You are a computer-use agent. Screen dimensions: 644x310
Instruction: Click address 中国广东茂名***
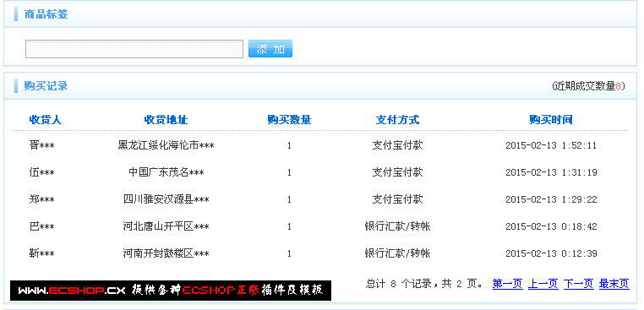click(166, 172)
